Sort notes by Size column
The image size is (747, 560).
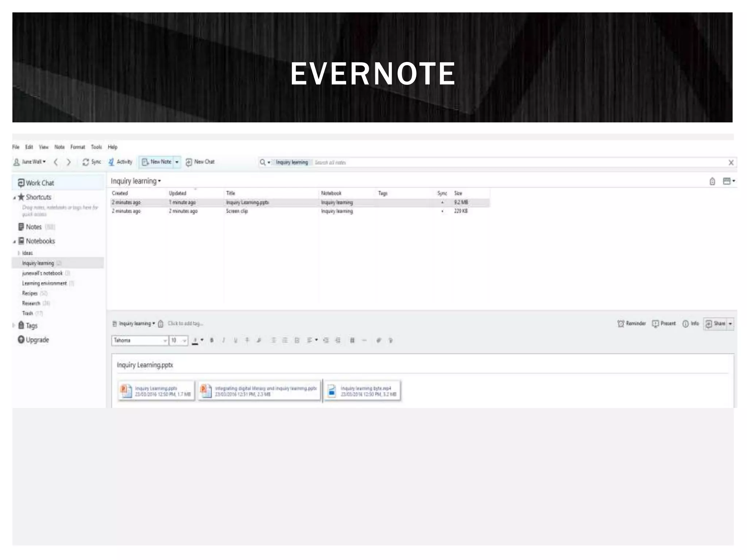[x=458, y=193]
